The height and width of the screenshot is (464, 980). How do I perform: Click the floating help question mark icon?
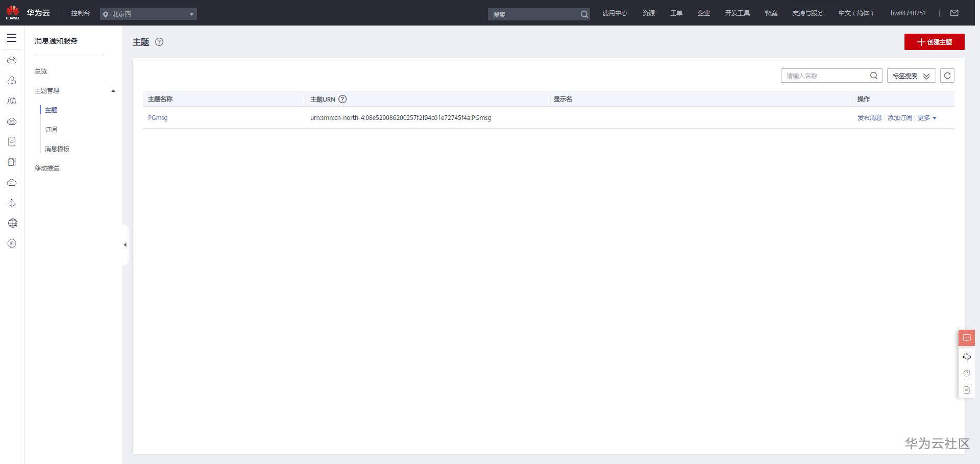tap(967, 373)
